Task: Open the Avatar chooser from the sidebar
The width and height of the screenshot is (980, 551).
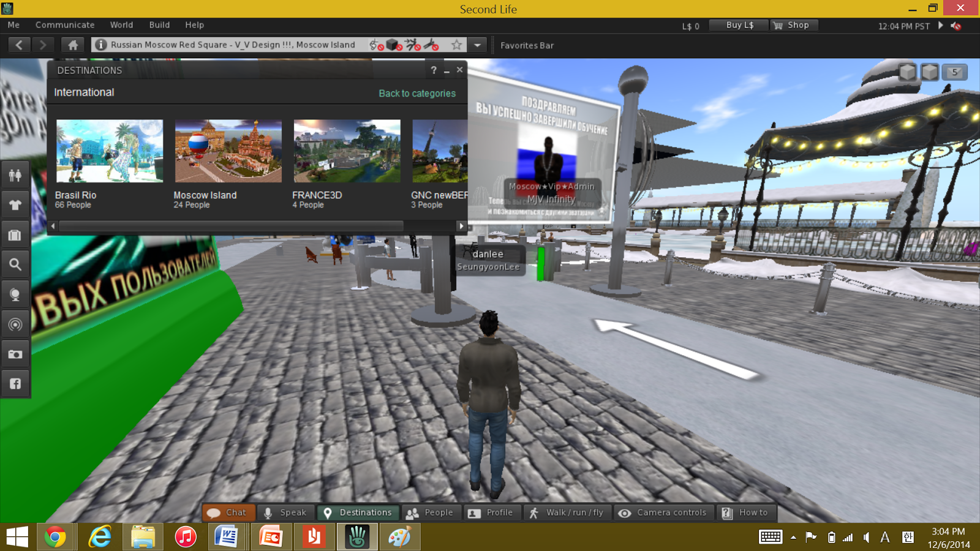Action: click(15, 176)
